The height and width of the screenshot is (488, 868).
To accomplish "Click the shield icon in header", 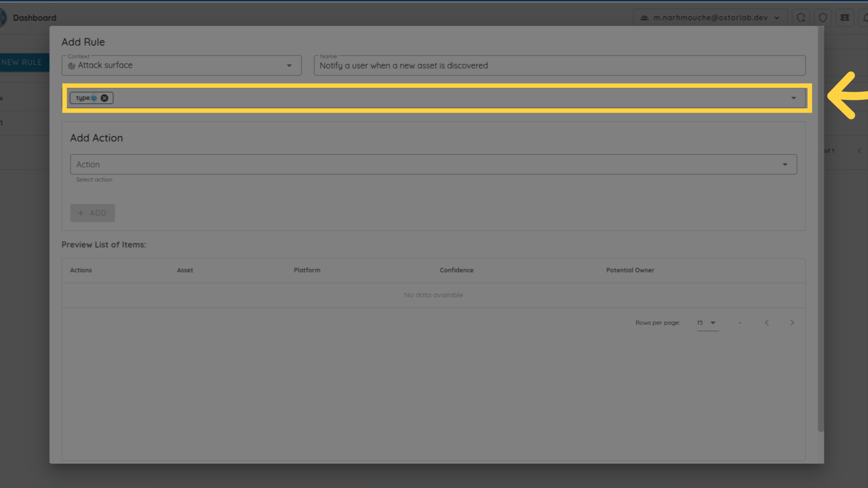I will click(823, 18).
